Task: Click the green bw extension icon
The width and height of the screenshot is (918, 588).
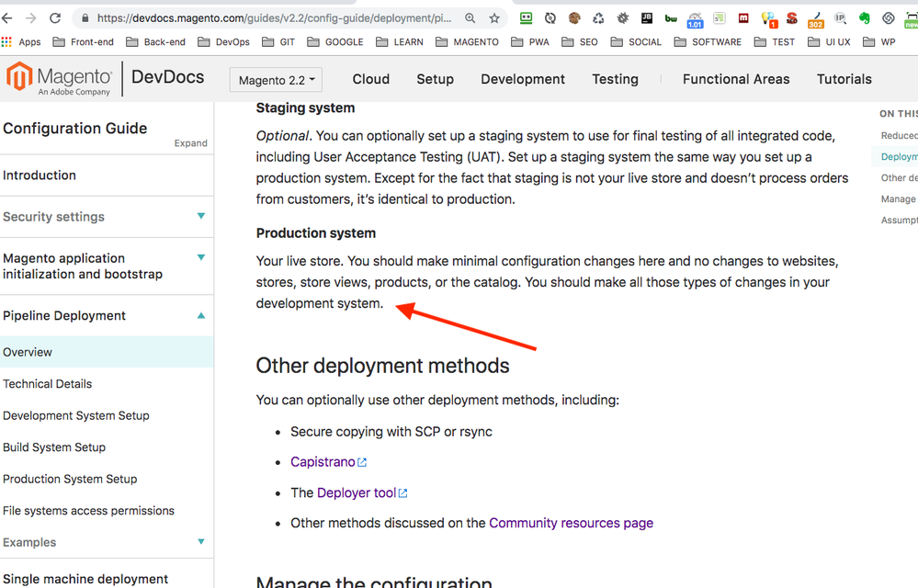Action: [671, 18]
